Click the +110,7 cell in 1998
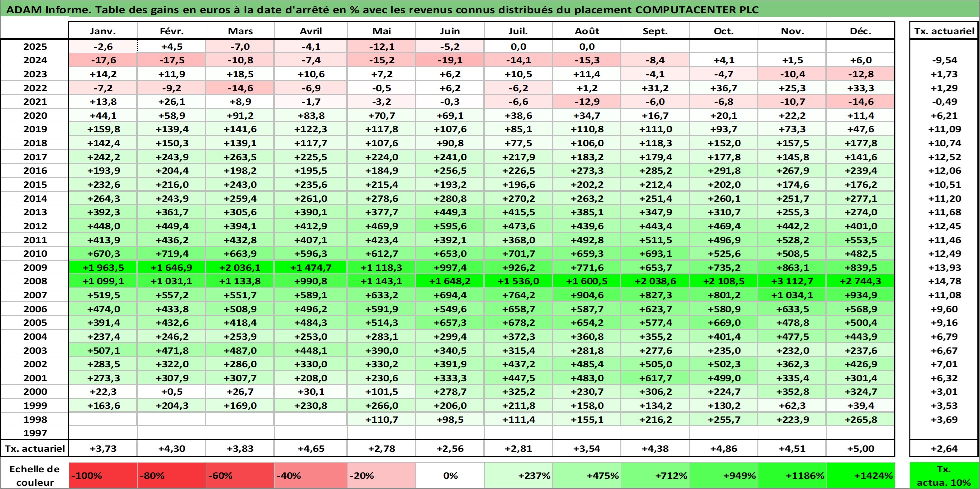Image resolution: width=980 pixels, height=489 pixels. [382, 420]
